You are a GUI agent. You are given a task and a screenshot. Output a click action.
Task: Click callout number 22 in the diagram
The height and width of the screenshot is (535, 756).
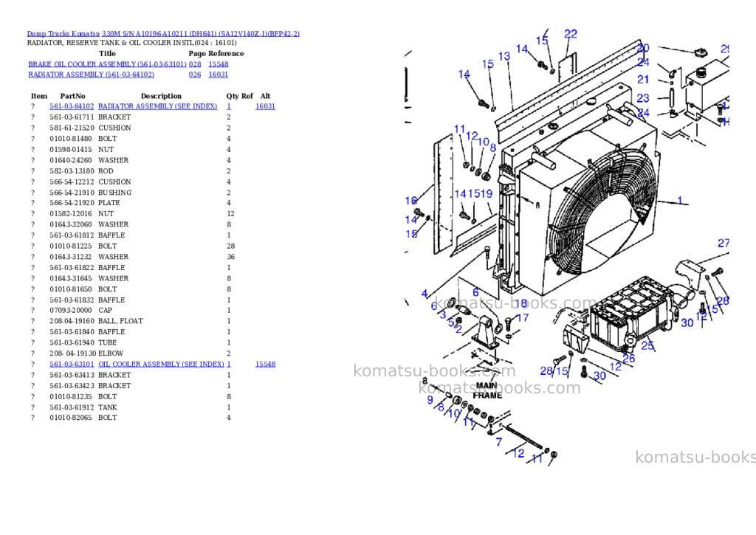571,34
